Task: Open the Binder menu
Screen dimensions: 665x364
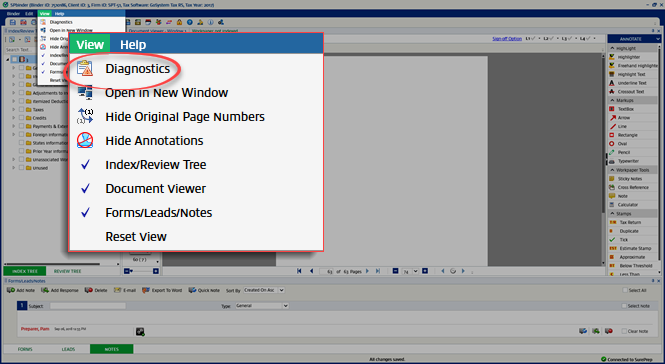Action: tap(13, 14)
